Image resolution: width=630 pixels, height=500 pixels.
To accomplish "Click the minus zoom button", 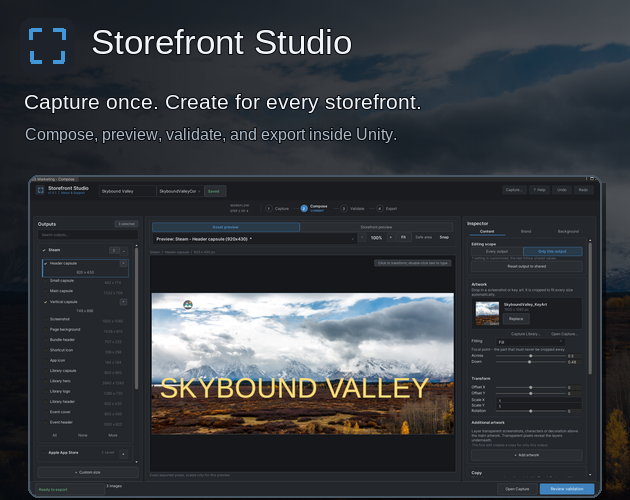I will [x=362, y=238].
